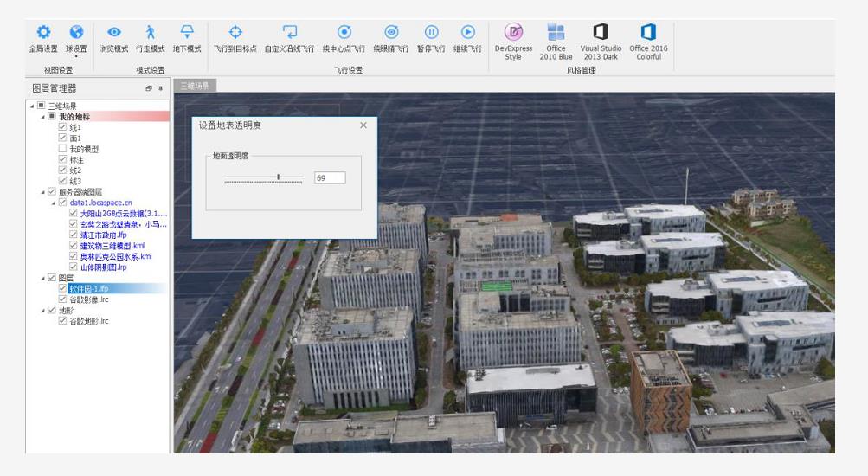This screenshot has height=476, width=868.
Task: Apply the Visual Studio 2013 Dark style
Action: pyautogui.click(x=600, y=42)
